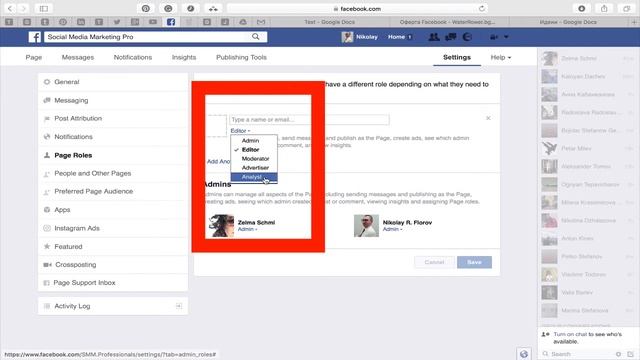Screen dimensions: 640x360
Task: Open the privacy shortcuts lock icon
Action: tap(494, 37)
